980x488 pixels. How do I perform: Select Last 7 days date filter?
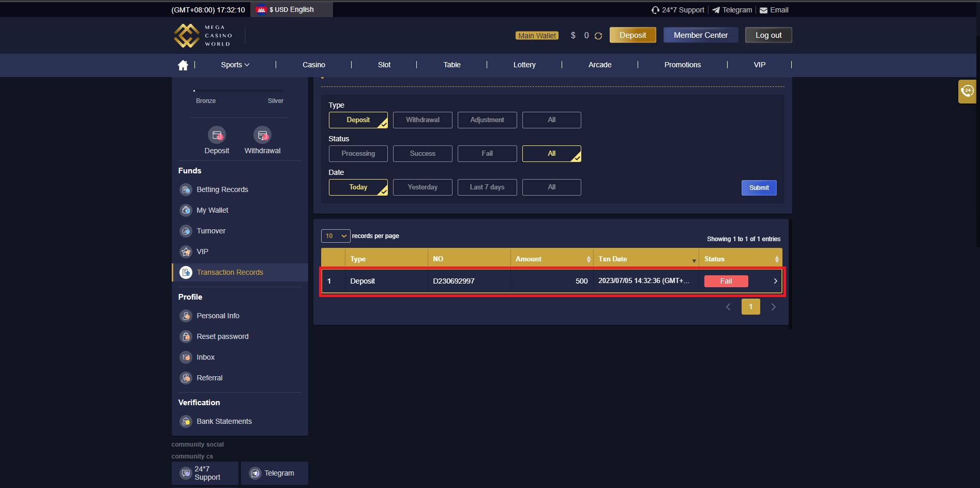click(487, 187)
